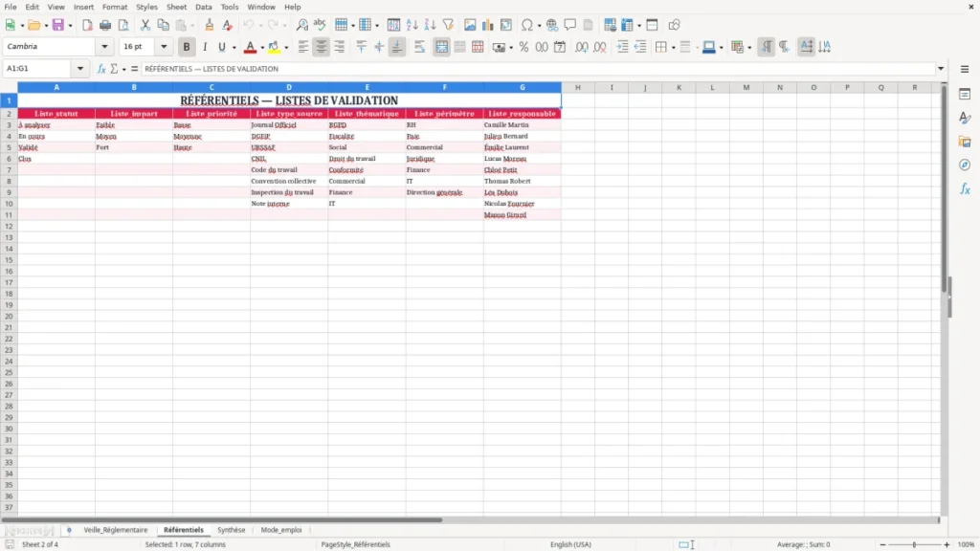This screenshot has width=980, height=551.
Task: Click Sort Descending icon
Action: coord(430,25)
